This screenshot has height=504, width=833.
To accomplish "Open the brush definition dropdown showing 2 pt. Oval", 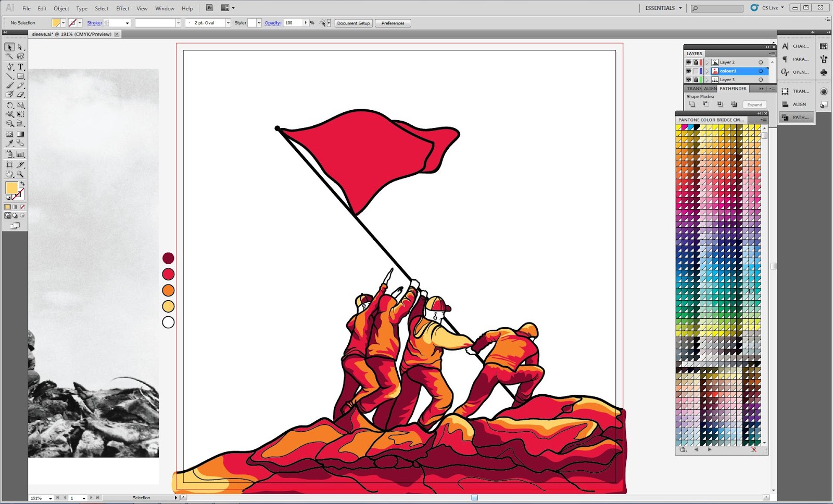I will [228, 23].
